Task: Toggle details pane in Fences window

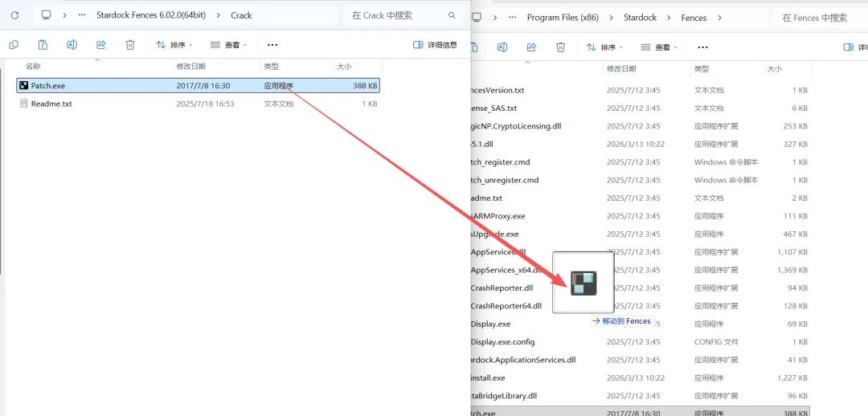Action: pyautogui.click(x=855, y=47)
